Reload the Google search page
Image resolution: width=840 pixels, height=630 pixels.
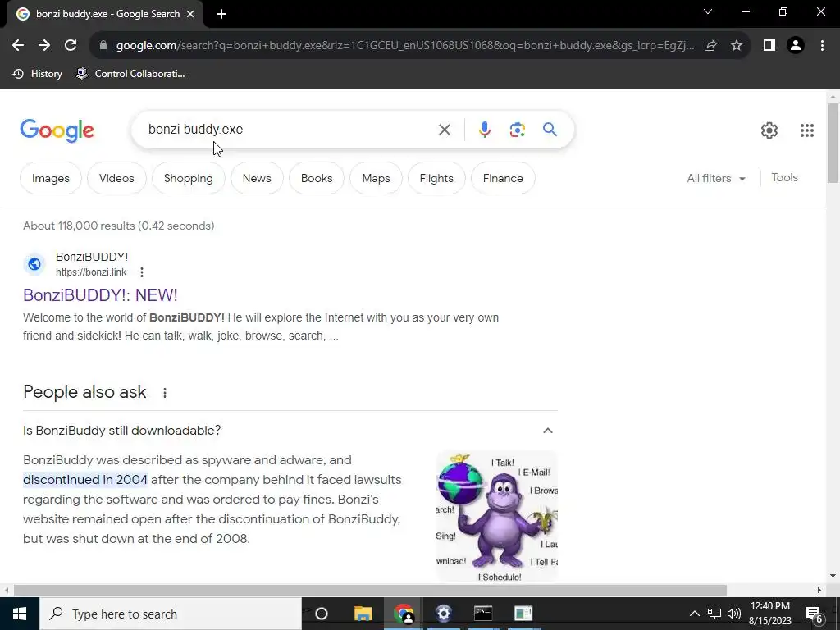(x=71, y=46)
